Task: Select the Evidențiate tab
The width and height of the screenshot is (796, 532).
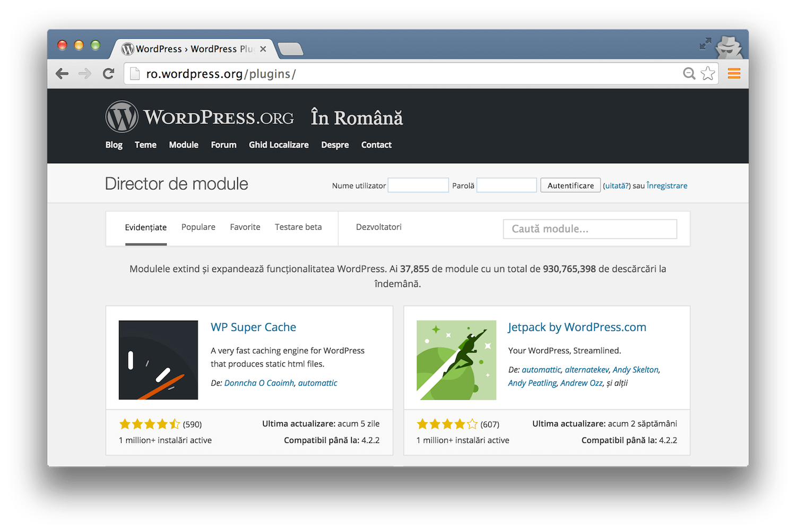Action: point(146,228)
